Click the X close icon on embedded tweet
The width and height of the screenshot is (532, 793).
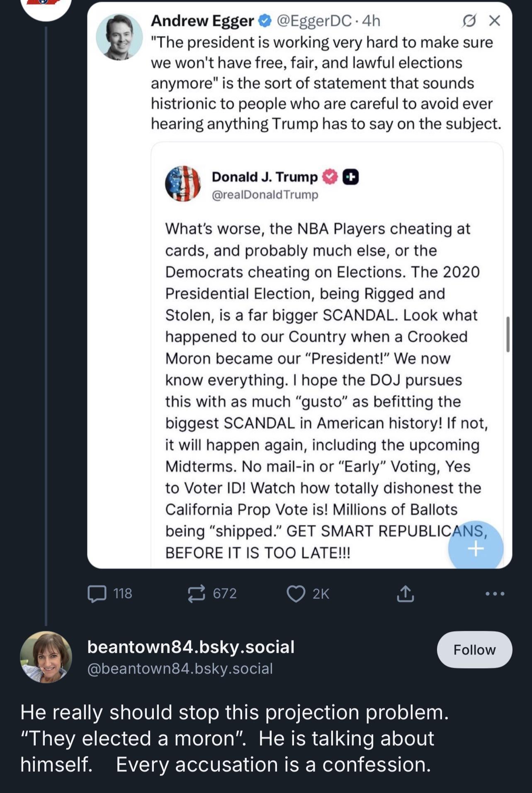coord(494,20)
